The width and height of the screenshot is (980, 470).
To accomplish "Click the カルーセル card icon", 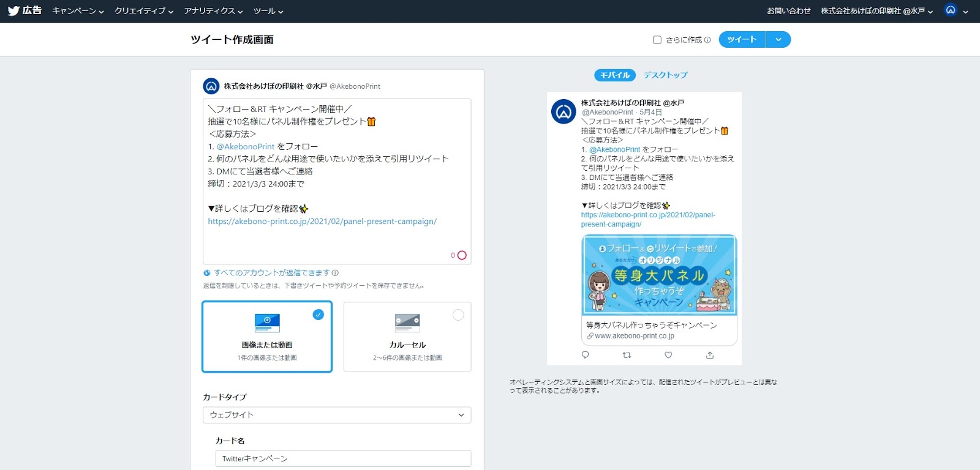I will click(x=407, y=323).
